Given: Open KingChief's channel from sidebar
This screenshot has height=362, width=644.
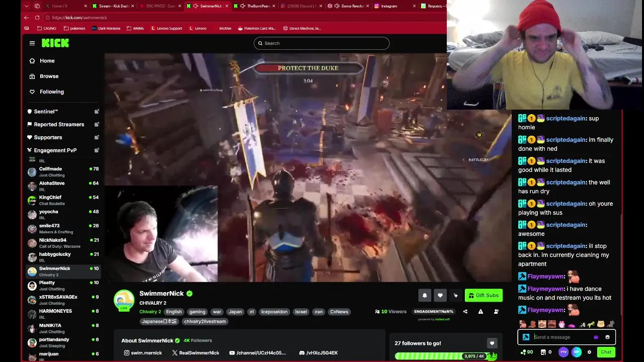Looking at the screenshot, I should click(x=63, y=200).
